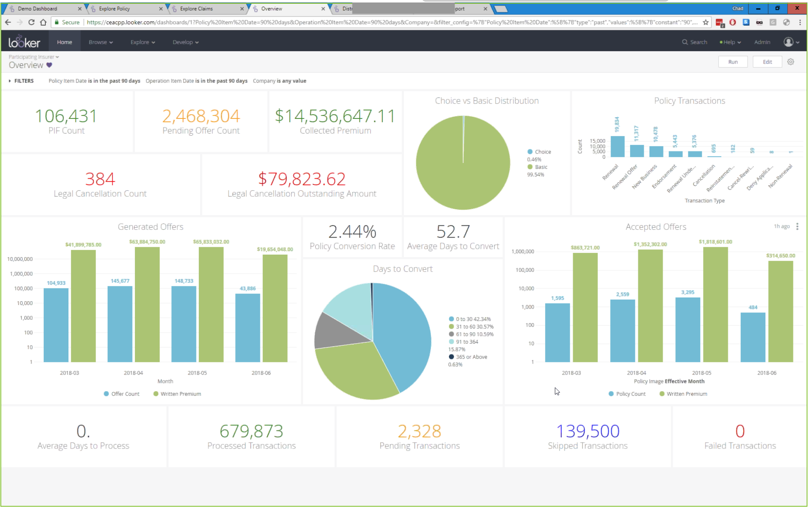Screen dimensions: 812x510
Task: Click the browser reload icon
Action: click(x=31, y=22)
